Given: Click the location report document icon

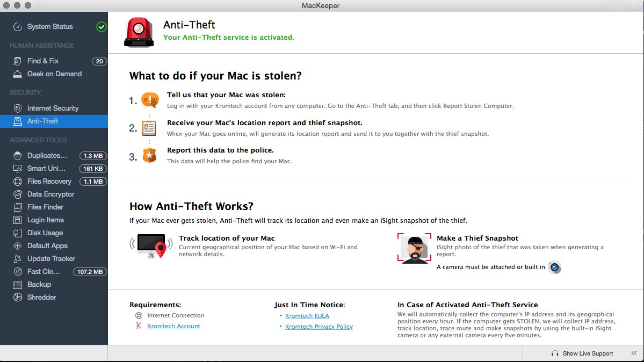Looking at the screenshot, I should click(149, 128).
